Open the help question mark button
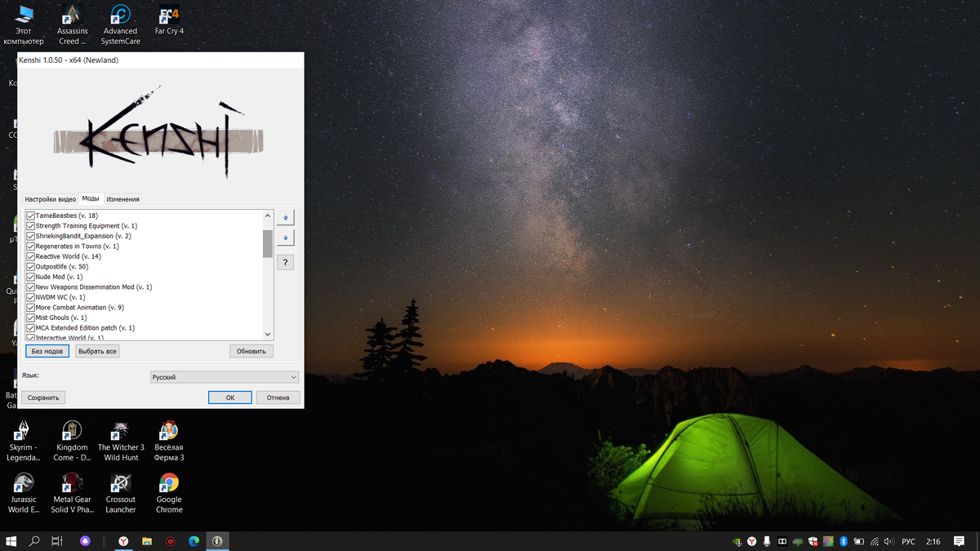 click(285, 262)
